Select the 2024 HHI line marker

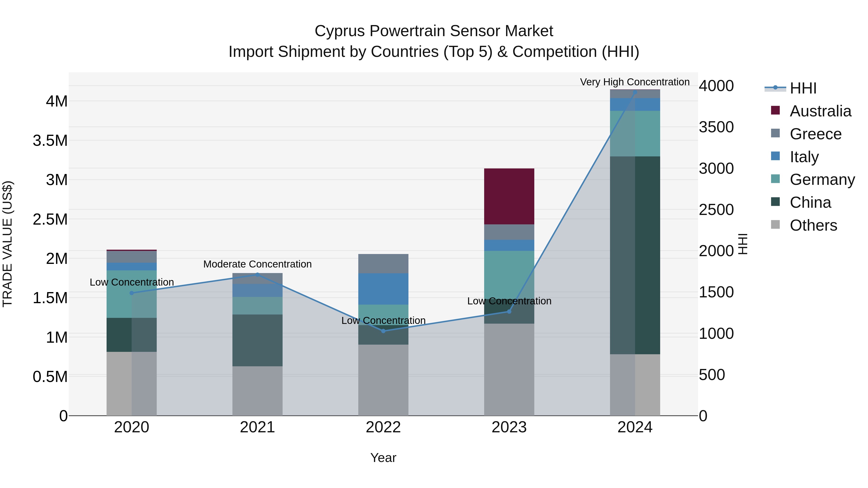coord(635,92)
